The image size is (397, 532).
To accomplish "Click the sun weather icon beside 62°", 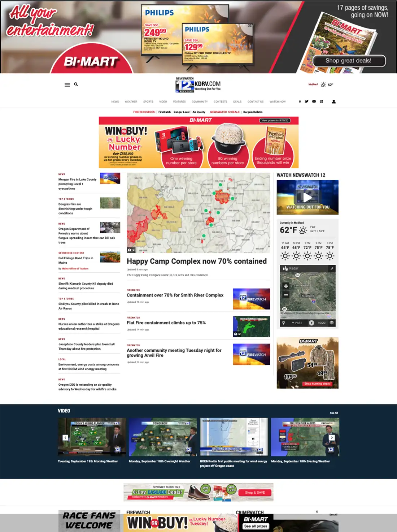I will point(323,85).
